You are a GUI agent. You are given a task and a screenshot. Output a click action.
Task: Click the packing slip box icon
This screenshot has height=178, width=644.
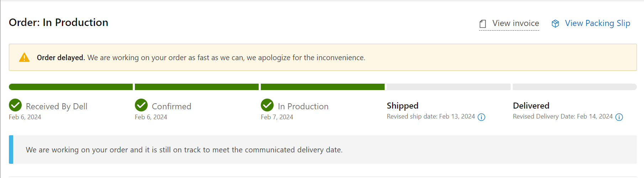point(555,23)
